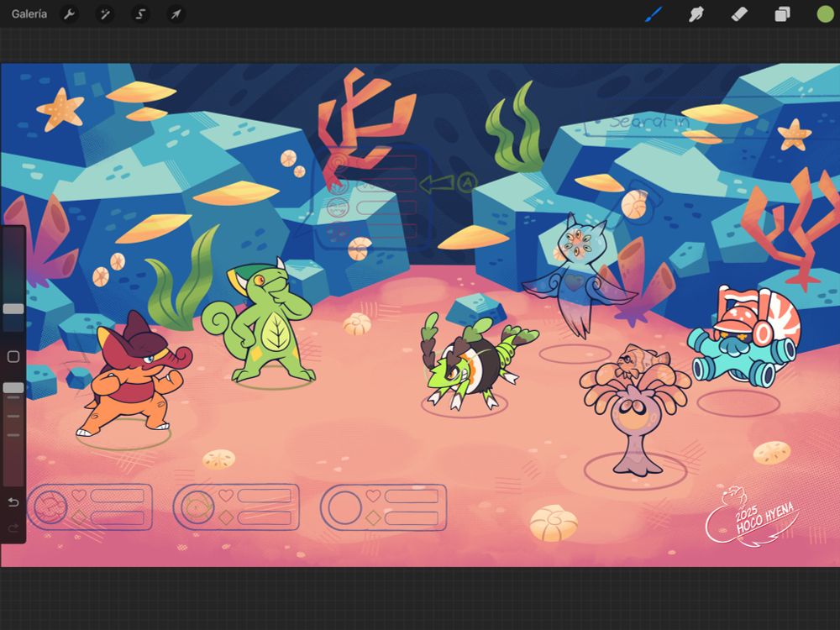
Task: Select the Brush tool
Action: coord(654,14)
